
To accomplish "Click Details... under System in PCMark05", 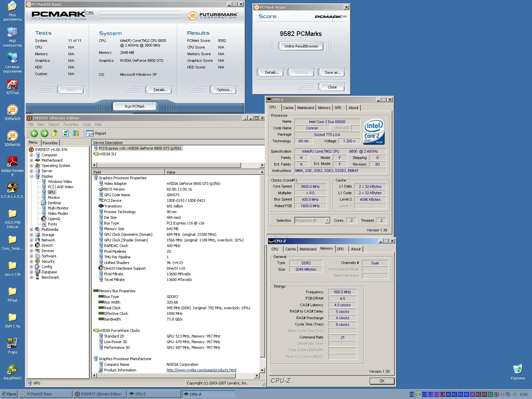I will [x=161, y=90].
